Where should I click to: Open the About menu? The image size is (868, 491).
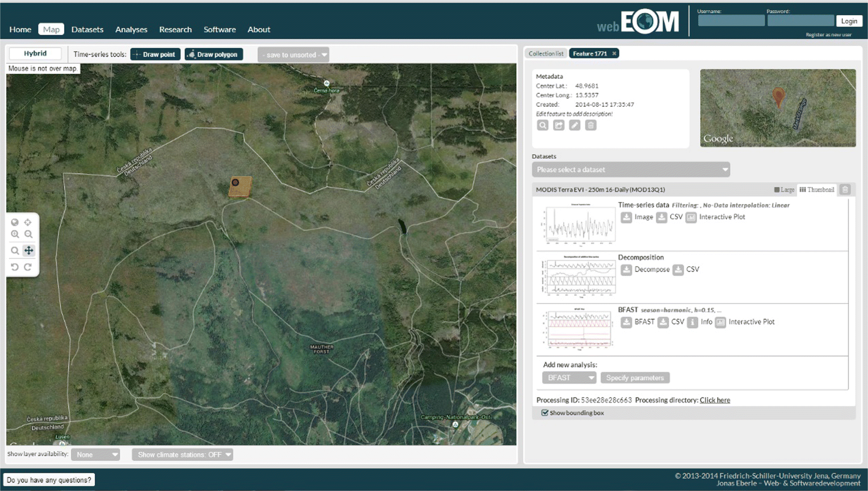(259, 29)
